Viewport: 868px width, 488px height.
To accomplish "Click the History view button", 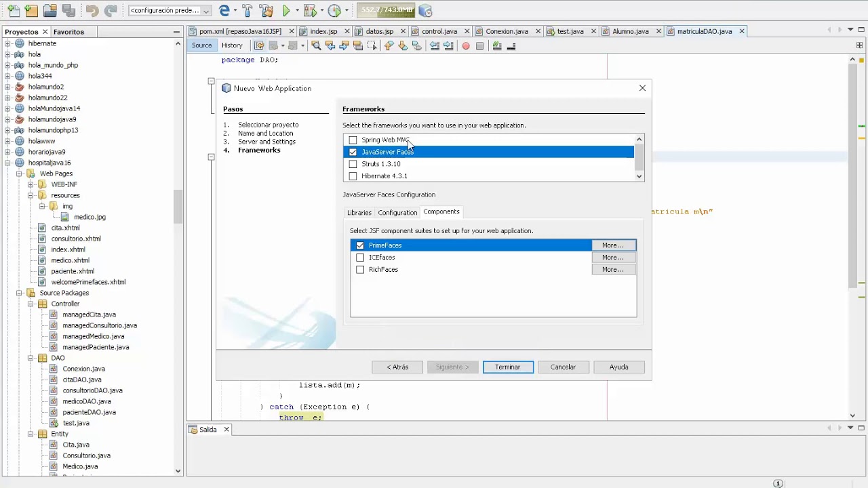I will pyautogui.click(x=232, y=45).
